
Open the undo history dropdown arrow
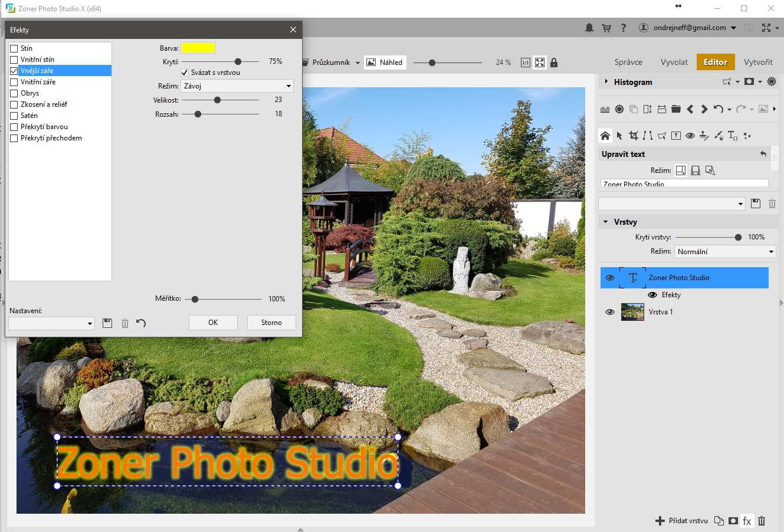click(x=729, y=110)
